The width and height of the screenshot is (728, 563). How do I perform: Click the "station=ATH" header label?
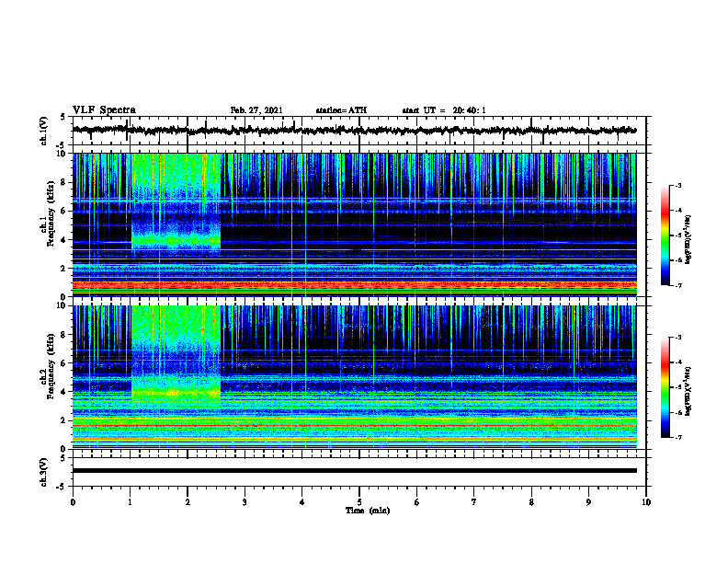click(341, 110)
